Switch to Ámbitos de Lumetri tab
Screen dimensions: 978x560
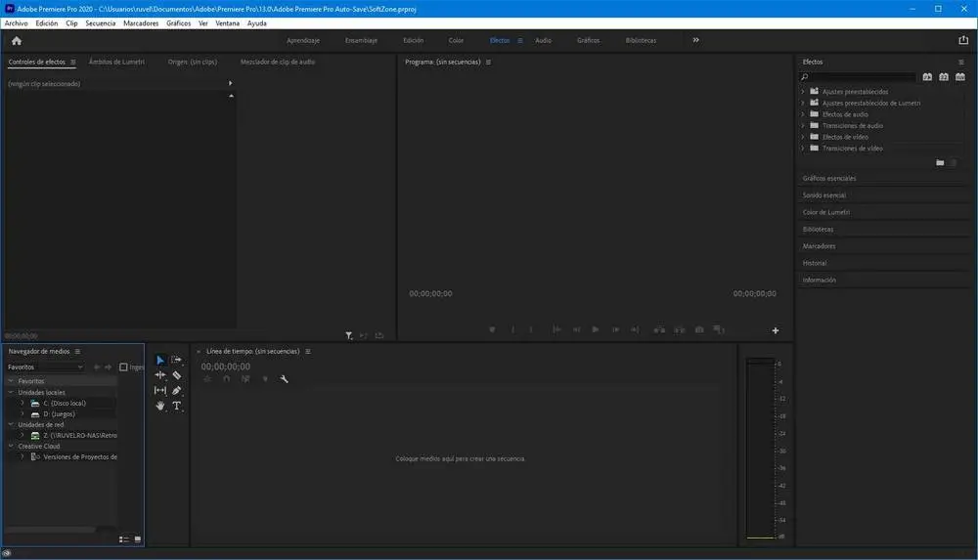[116, 62]
